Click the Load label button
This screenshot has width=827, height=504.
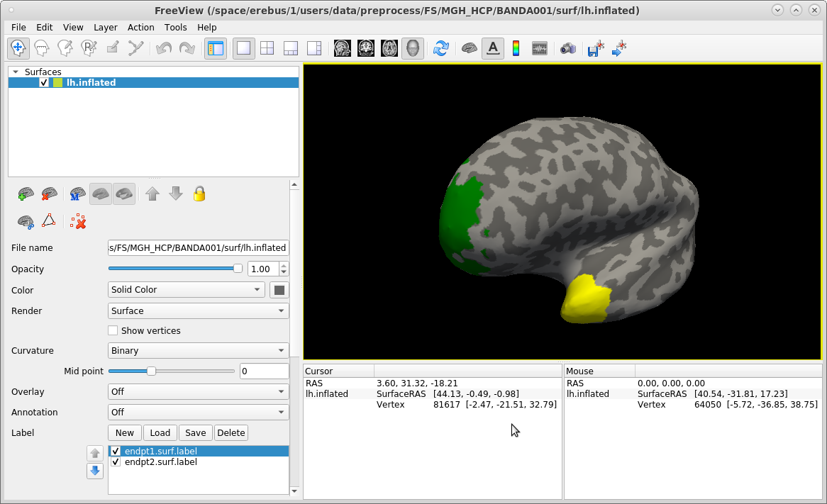coord(160,433)
